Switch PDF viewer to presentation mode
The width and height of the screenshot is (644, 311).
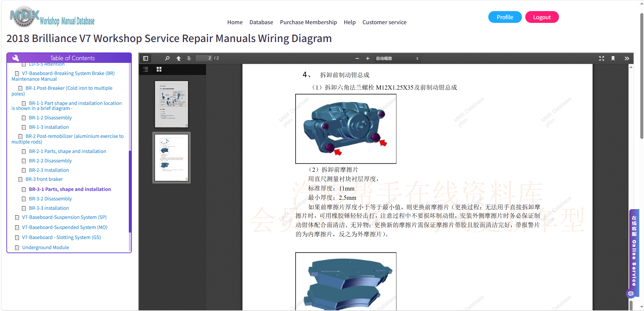[602, 59]
